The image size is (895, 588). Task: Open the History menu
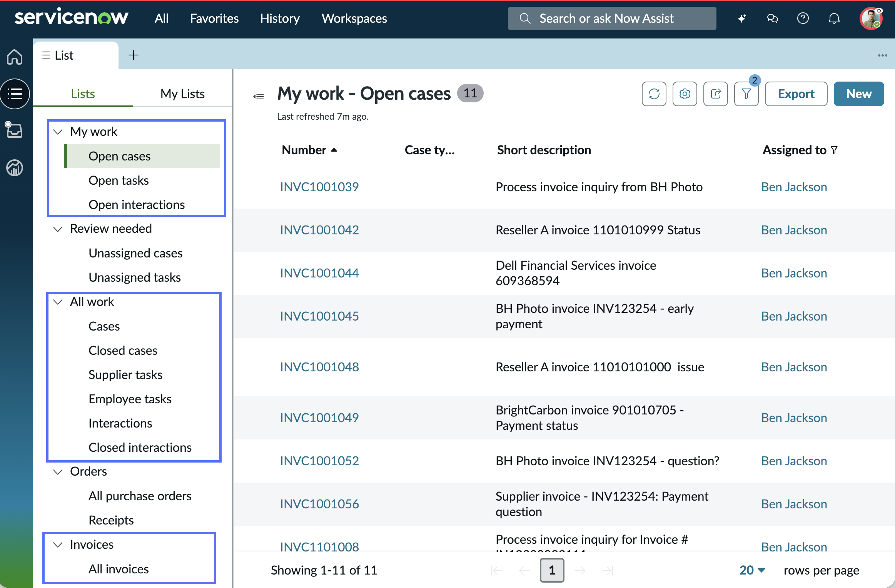tap(280, 18)
